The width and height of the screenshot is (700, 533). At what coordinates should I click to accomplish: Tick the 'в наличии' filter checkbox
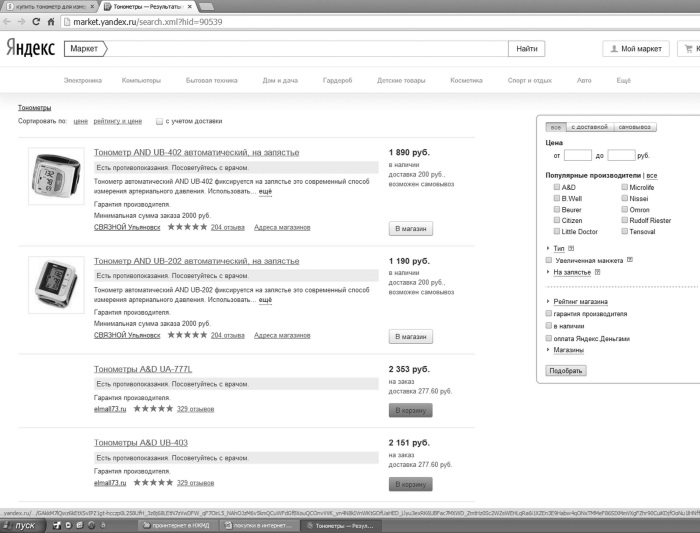[x=549, y=325]
